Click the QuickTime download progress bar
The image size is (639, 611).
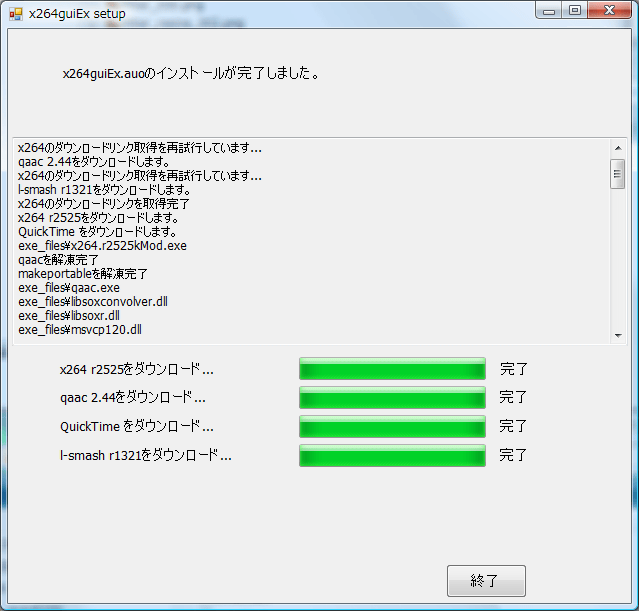392,426
